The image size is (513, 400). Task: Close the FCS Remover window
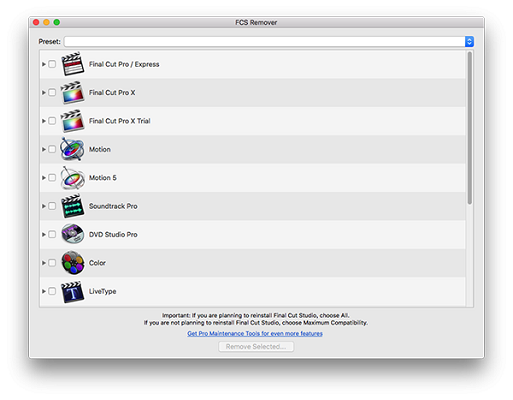point(36,22)
